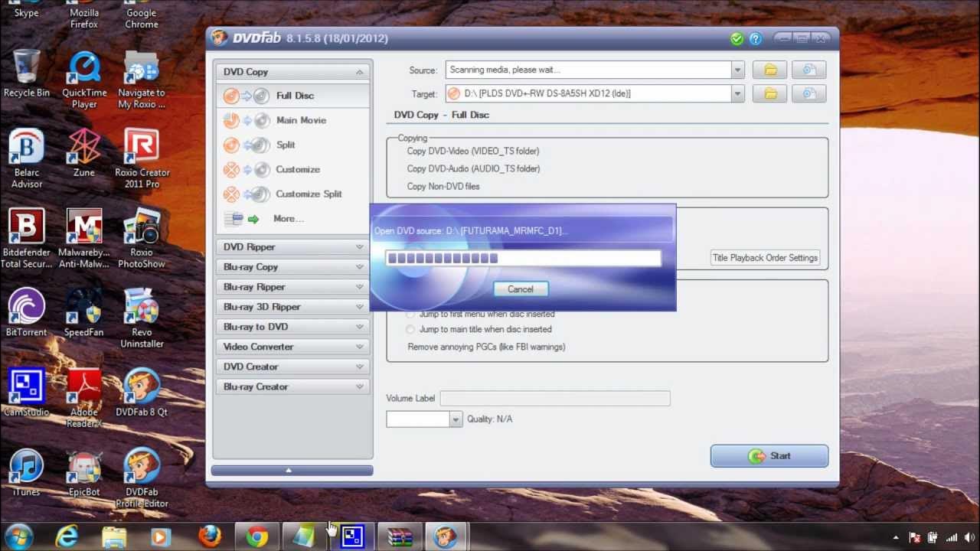Screen dimensions: 980x551
Task: Open the Source dropdown list
Action: (x=737, y=70)
